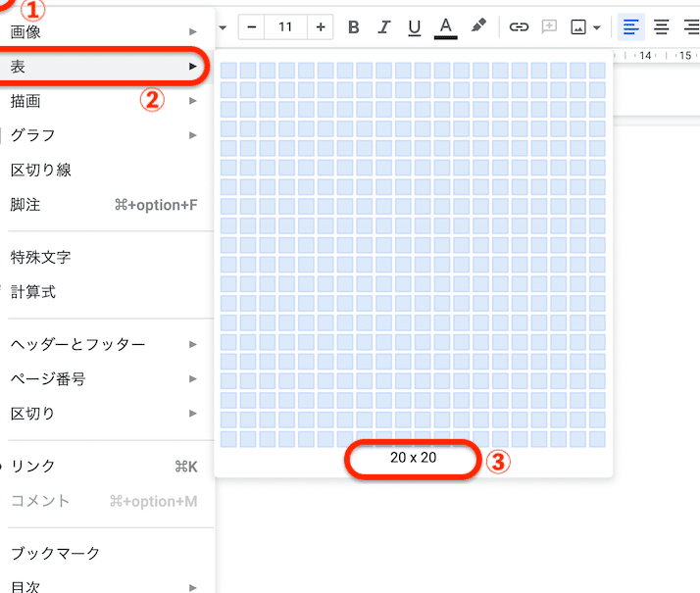This screenshot has width=700, height=593.
Task: Open the font dropdown arrow left of size
Action: [223, 27]
